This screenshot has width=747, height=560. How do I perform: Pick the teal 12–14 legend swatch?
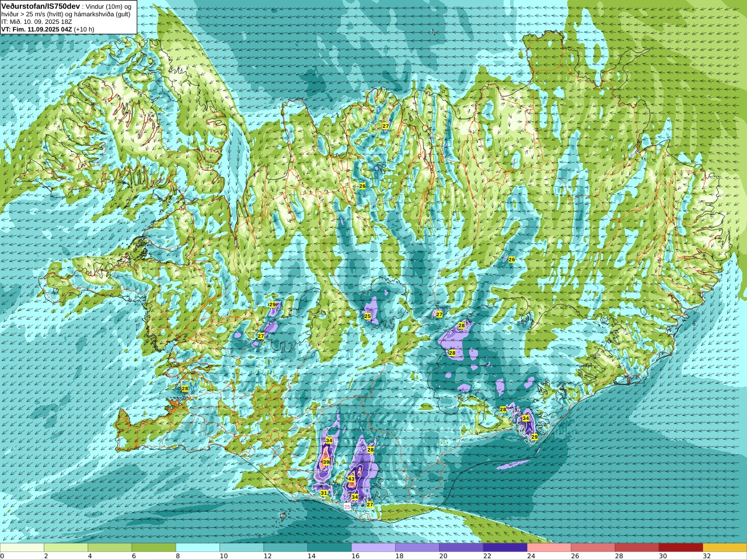[x=285, y=548]
